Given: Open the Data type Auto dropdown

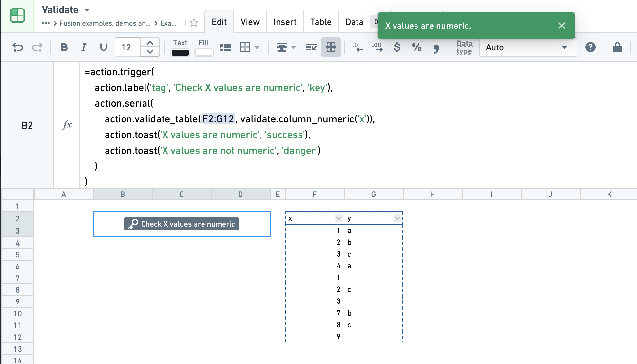Looking at the screenshot, I should click(528, 47).
